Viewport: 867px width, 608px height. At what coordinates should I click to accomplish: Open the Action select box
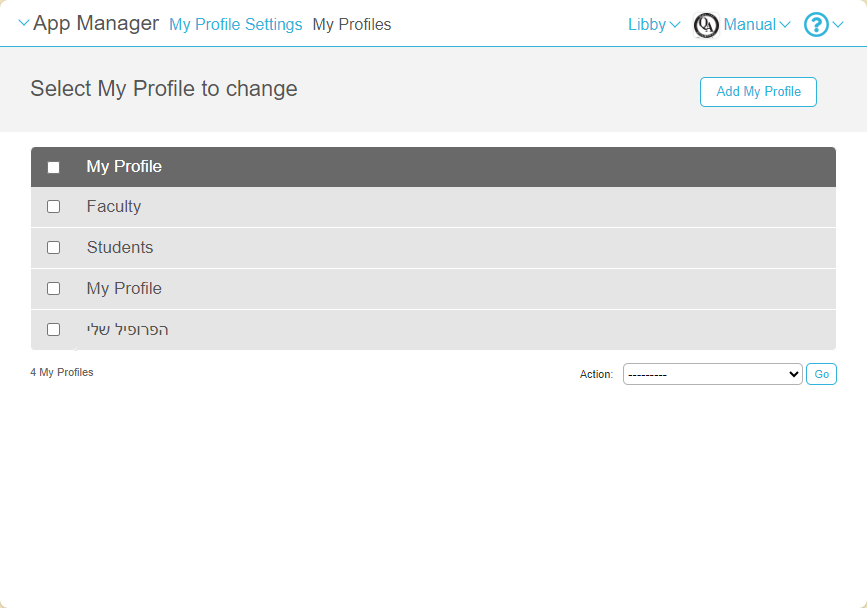[712, 374]
